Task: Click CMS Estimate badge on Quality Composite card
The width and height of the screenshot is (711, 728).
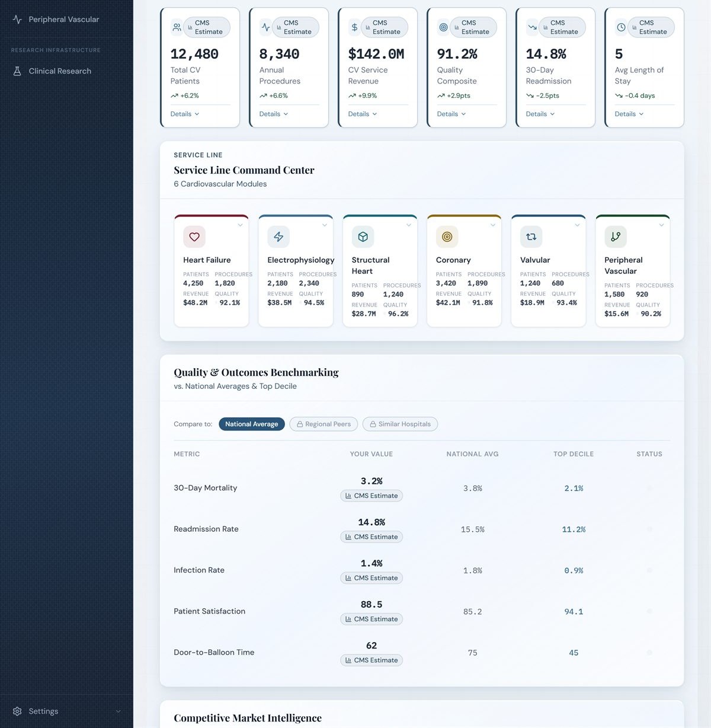Action: point(473,27)
